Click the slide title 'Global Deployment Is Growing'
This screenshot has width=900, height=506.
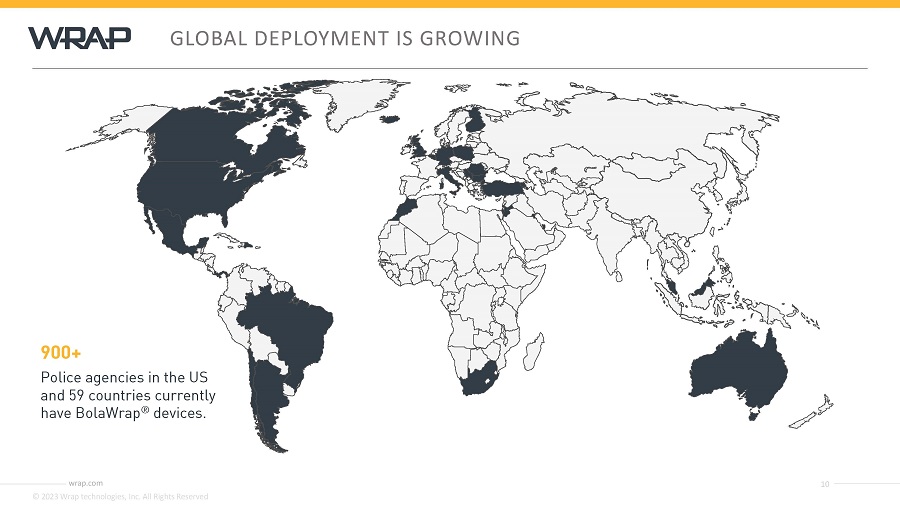345,38
